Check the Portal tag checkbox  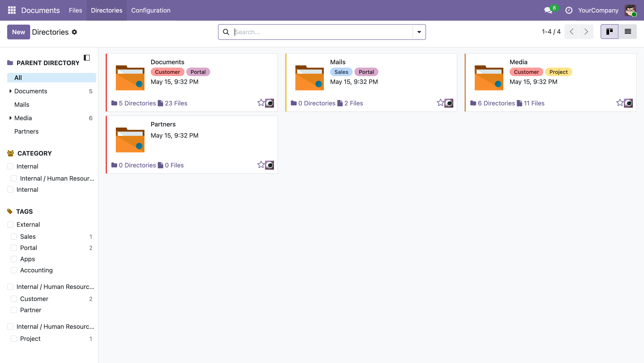tap(14, 248)
